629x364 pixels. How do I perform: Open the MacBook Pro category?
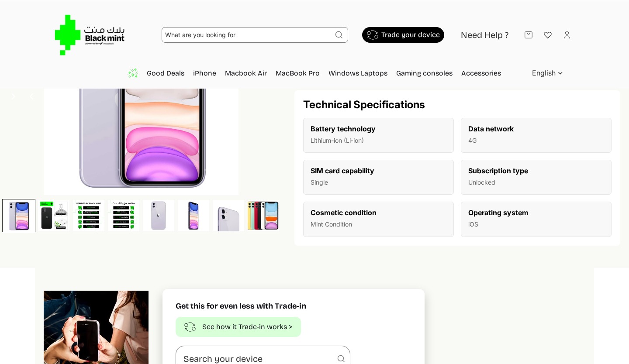[x=297, y=73]
